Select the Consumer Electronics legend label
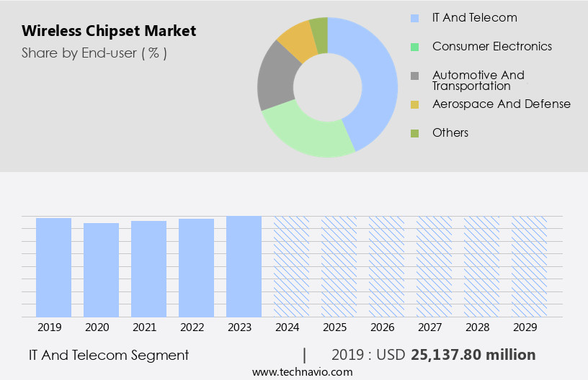The height and width of the screenshot is (380, 588). click(491, 47)
